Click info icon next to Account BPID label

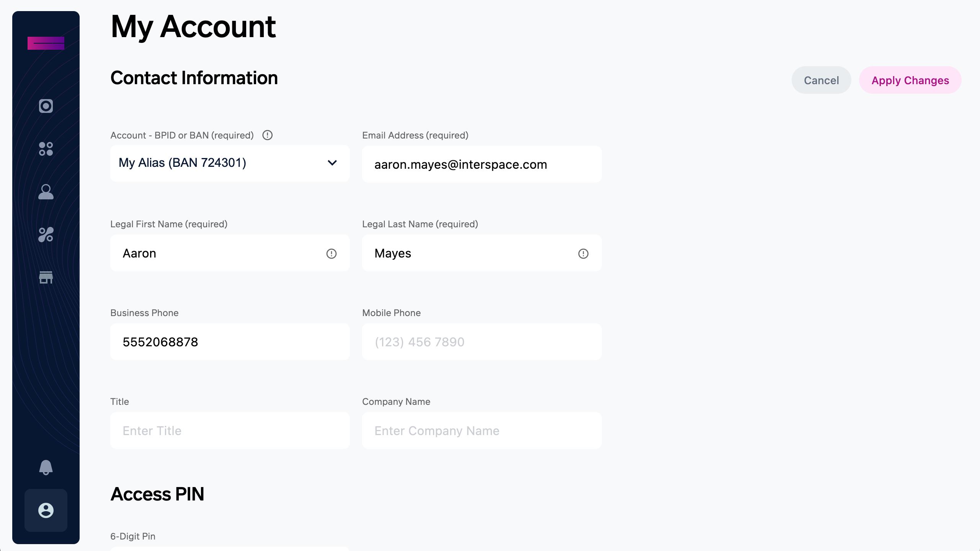[267, 135]
